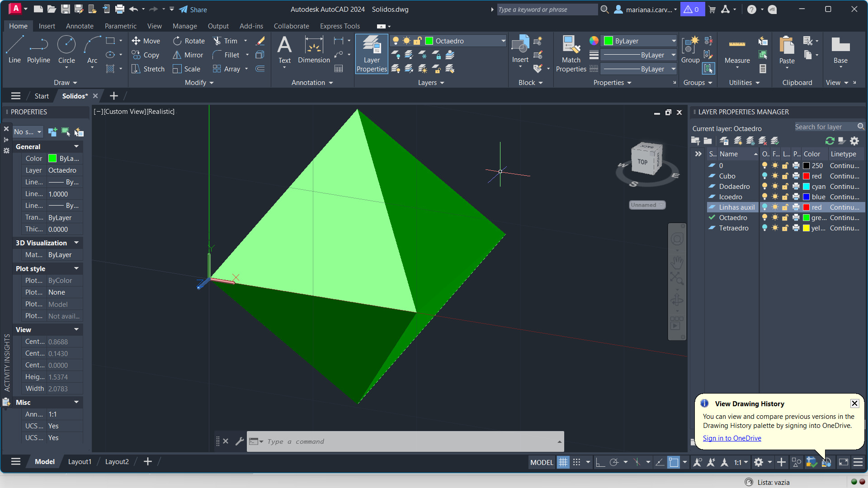Toggle grid display in status bar

click(x=563, y=462)
